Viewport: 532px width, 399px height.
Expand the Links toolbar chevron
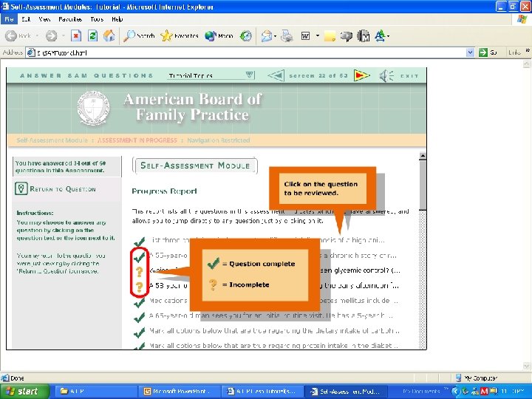[x=528, y=51]
